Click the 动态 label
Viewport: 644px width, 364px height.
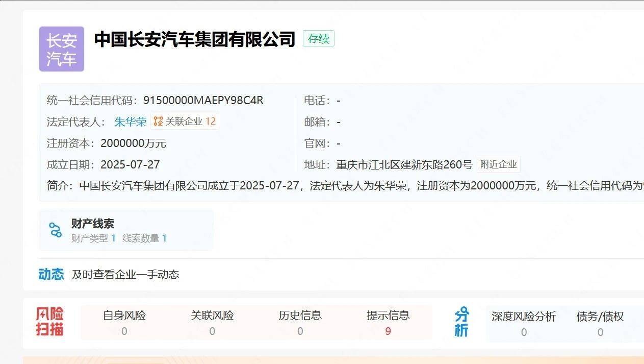51,274
